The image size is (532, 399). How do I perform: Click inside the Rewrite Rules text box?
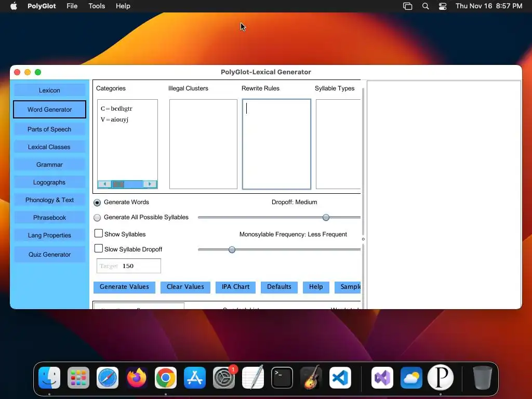click(276, 144)
